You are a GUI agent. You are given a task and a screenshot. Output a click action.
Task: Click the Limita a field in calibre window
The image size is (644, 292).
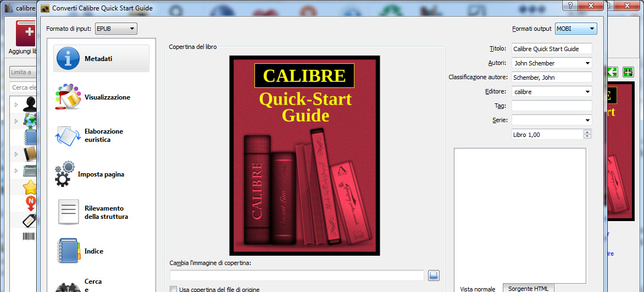click(x=23, y=72)
